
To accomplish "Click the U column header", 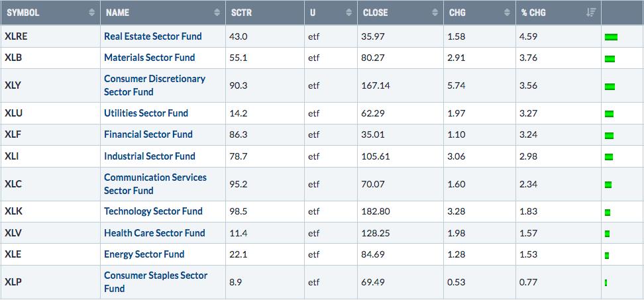I will click(x=313, y=13).
